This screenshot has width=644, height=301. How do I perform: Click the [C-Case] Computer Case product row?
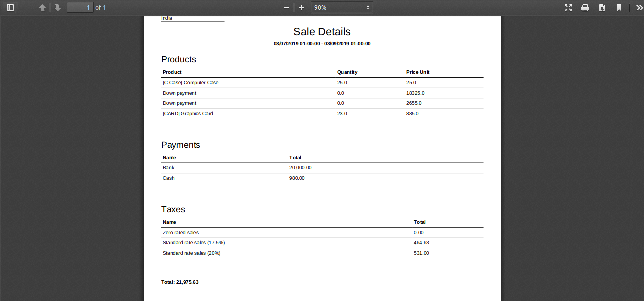click(x=322, y=83)
